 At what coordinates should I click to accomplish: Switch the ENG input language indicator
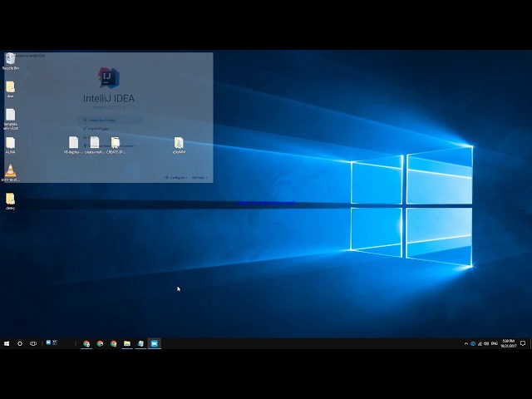pyautogui.click(x=495, y=343)
